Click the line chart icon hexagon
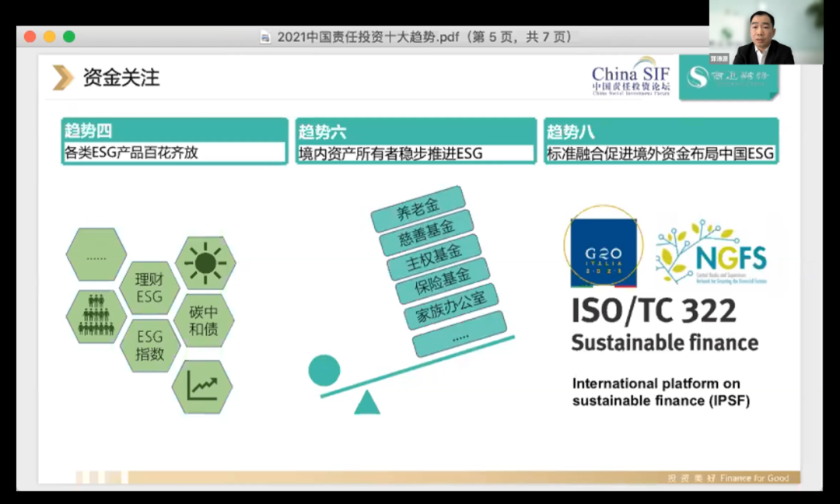The width and height of the screenshot is (840, 504). coord(201,386)
